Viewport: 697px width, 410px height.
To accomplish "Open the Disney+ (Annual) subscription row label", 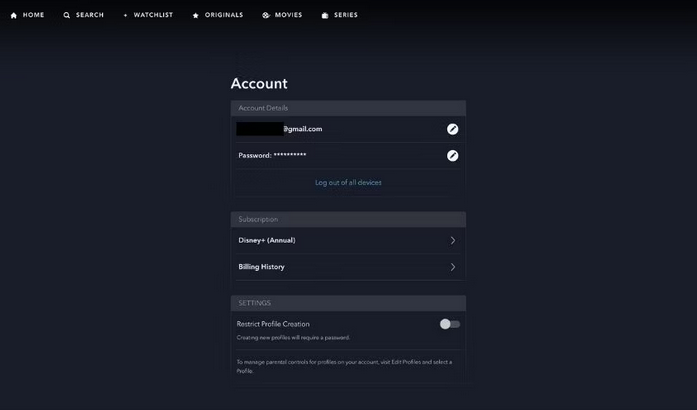I will coord(267,240).
